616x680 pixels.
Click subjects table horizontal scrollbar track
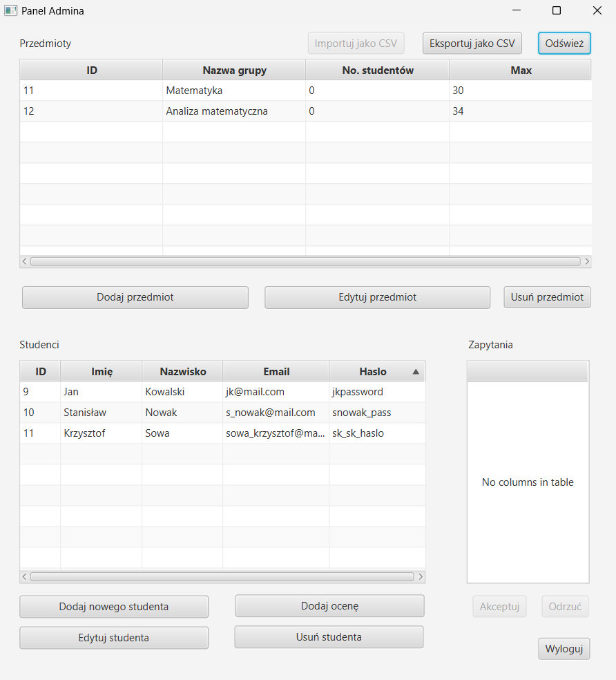tap(306, 261)
